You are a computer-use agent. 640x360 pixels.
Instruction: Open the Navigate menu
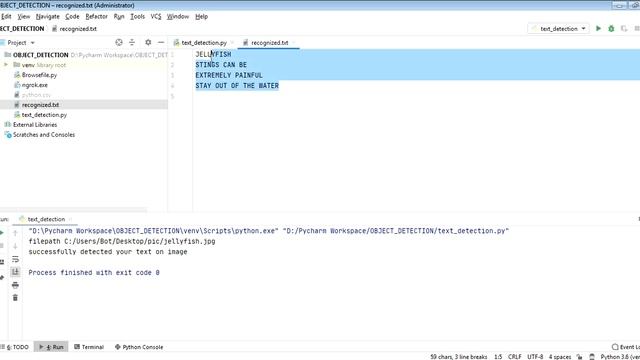tap(47, 16)
